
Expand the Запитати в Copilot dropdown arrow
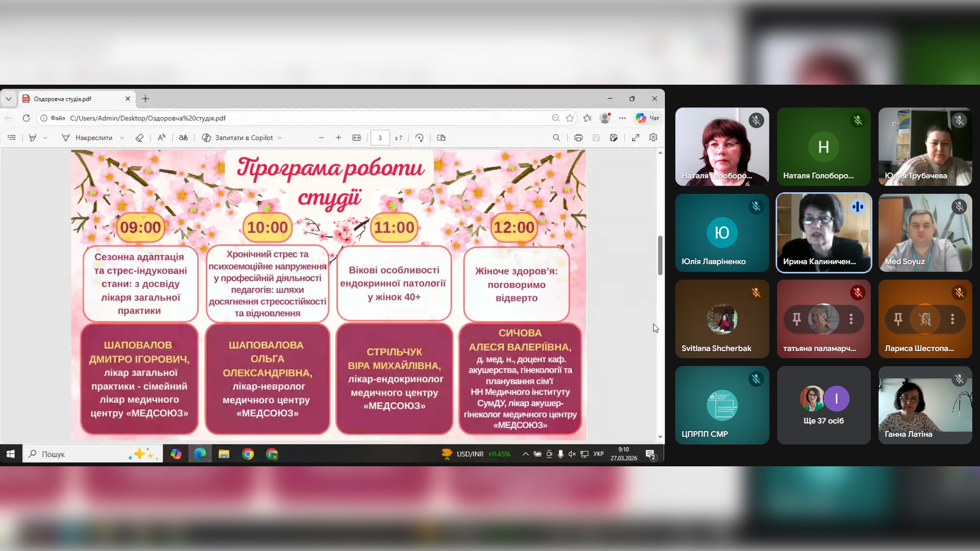(280, 138)
